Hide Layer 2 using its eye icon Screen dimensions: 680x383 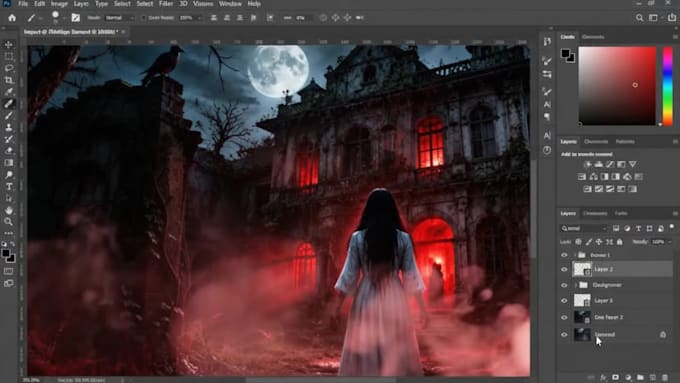point(564,269)
